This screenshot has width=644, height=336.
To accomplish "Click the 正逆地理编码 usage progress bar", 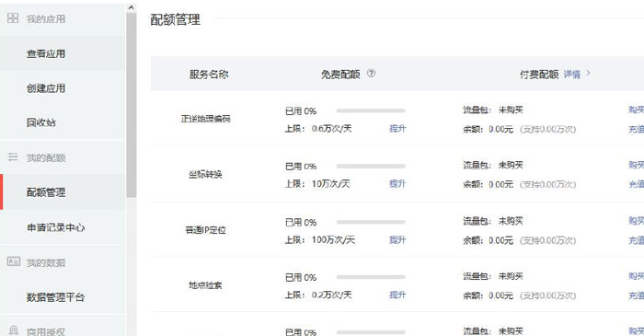I will (371, 110).
